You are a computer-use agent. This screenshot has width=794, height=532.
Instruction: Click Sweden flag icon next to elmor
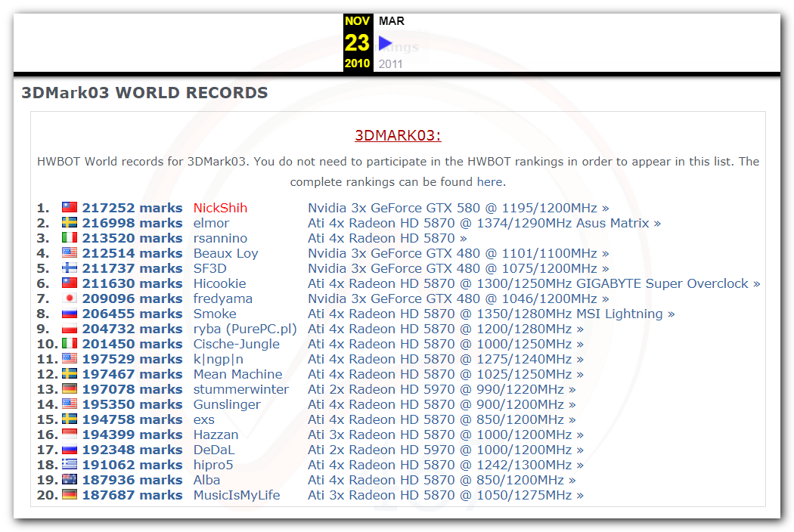(x=70, y=222)
